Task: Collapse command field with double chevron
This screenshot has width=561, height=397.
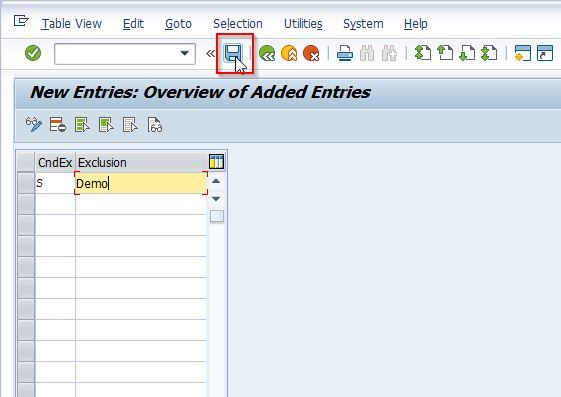Action: tap(210, 54)
